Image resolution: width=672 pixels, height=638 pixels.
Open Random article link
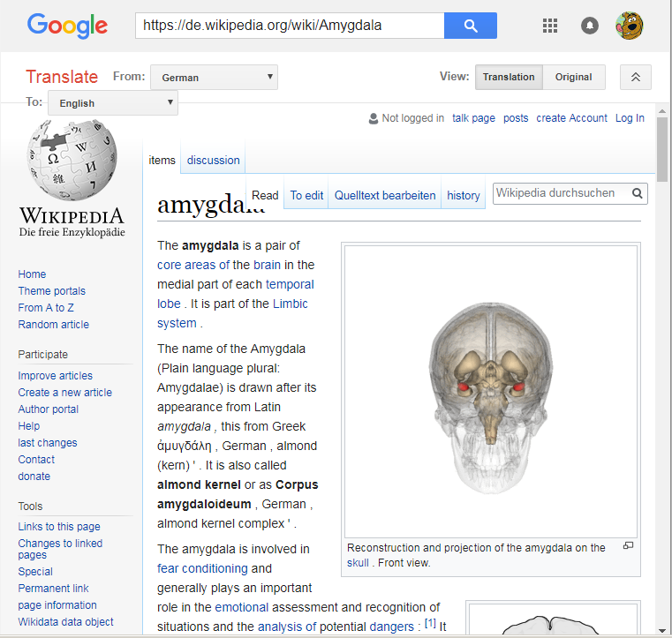54,324
